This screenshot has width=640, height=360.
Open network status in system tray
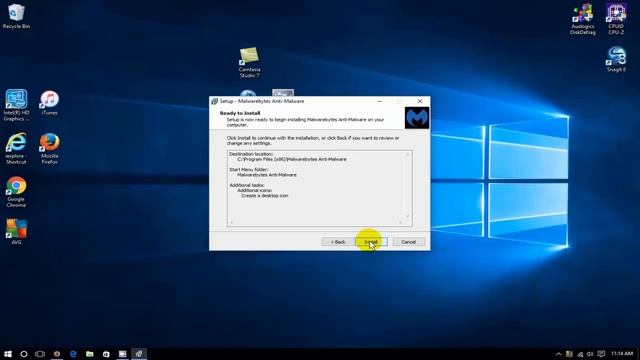point(580,354)
